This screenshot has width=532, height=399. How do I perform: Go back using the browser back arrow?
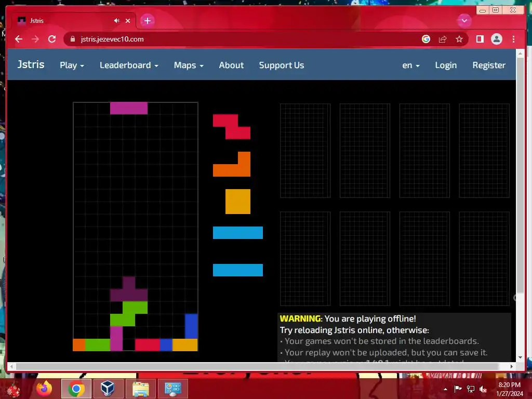pos(19,39)
